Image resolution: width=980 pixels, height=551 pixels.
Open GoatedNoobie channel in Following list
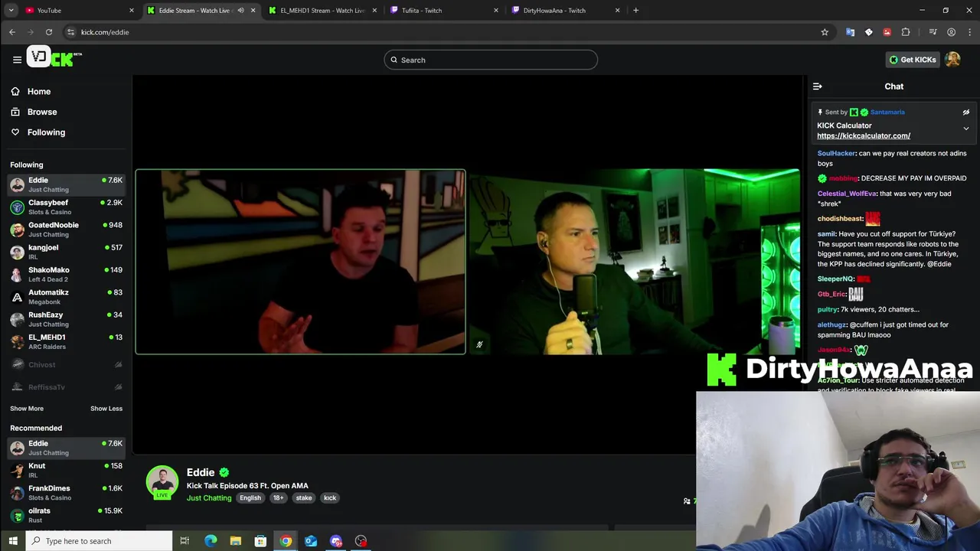point(66,230)
